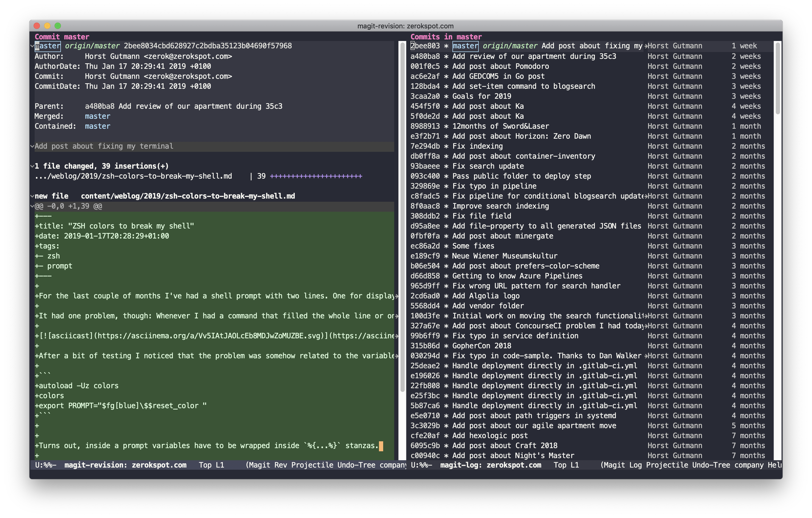Click master next to 'Merged:'
This screenshot has width=812, height=518.
[97, 116]
